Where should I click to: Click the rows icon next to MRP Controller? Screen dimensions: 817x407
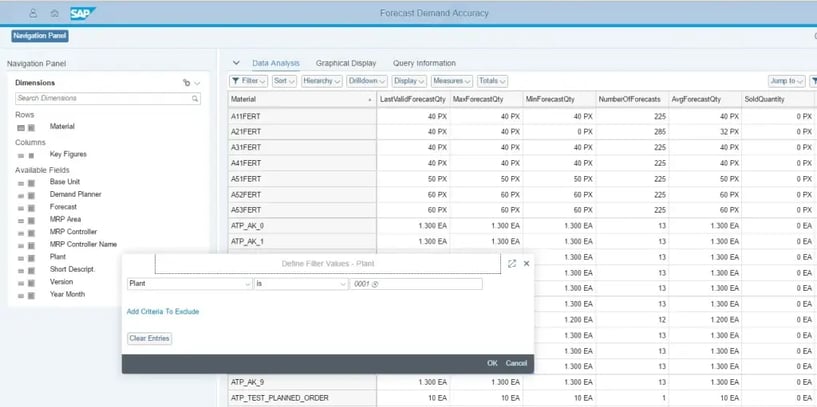pos(21,233)
